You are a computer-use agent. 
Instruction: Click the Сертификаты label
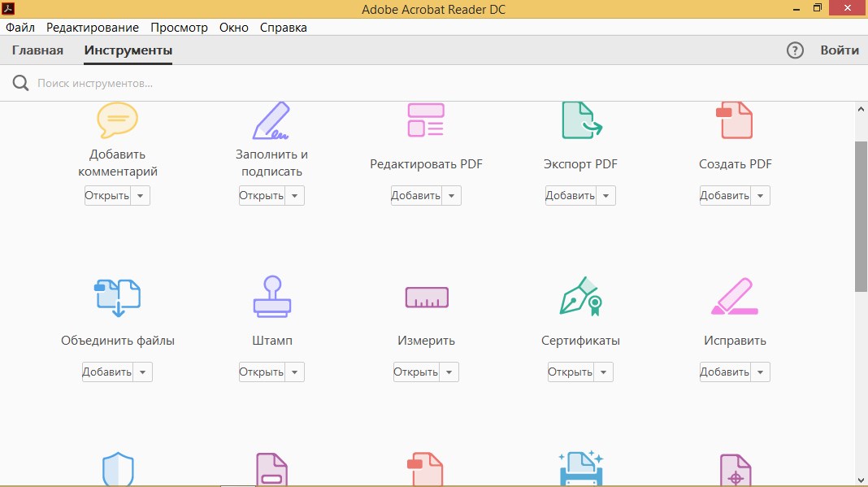[580, 341]
